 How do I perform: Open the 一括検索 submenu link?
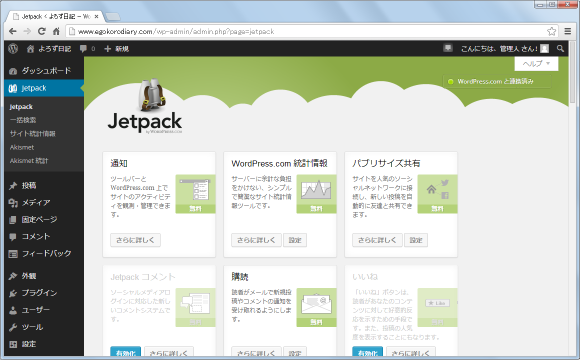[23, 120]
